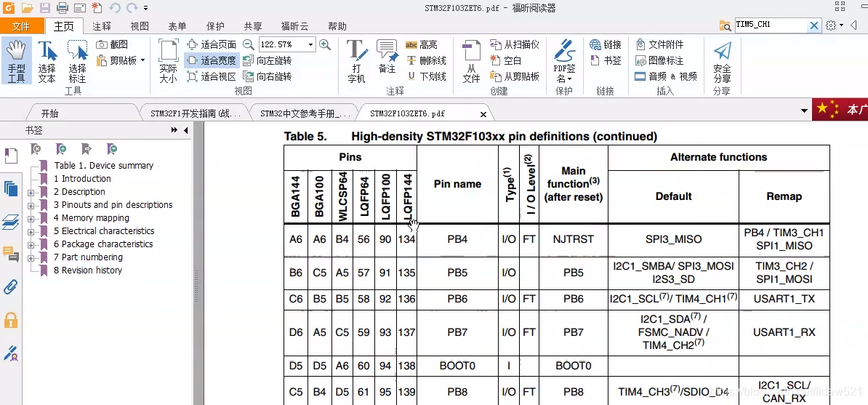Select the Underline tool (下划线)

426,76
